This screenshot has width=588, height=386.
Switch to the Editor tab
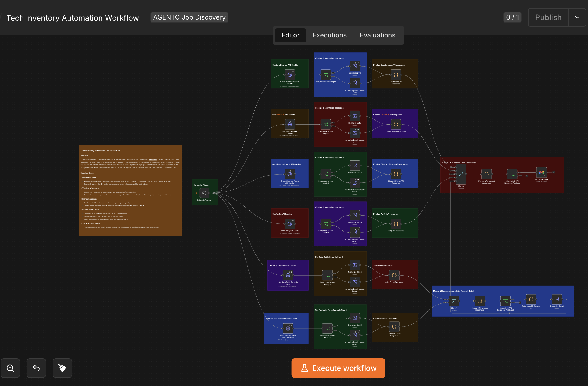(290, 35)
